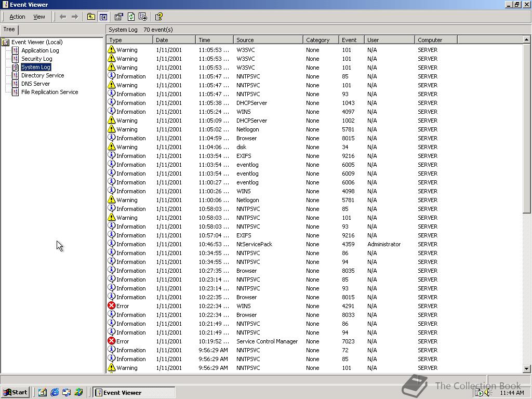This screenshot has height=399, width=532.
Task: Click the Administrator user cell
Action: coord(384,244)
